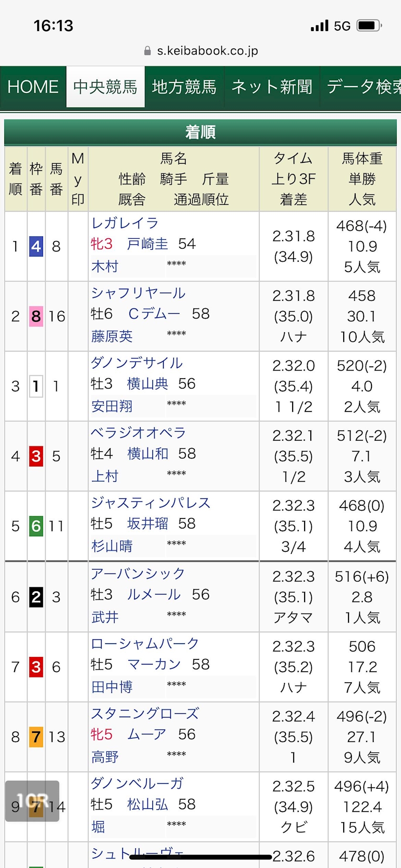This screenshot has width=401, height=868.
Task: Select the ネット新聞 menu item
Action: click(x=272, y=87)
